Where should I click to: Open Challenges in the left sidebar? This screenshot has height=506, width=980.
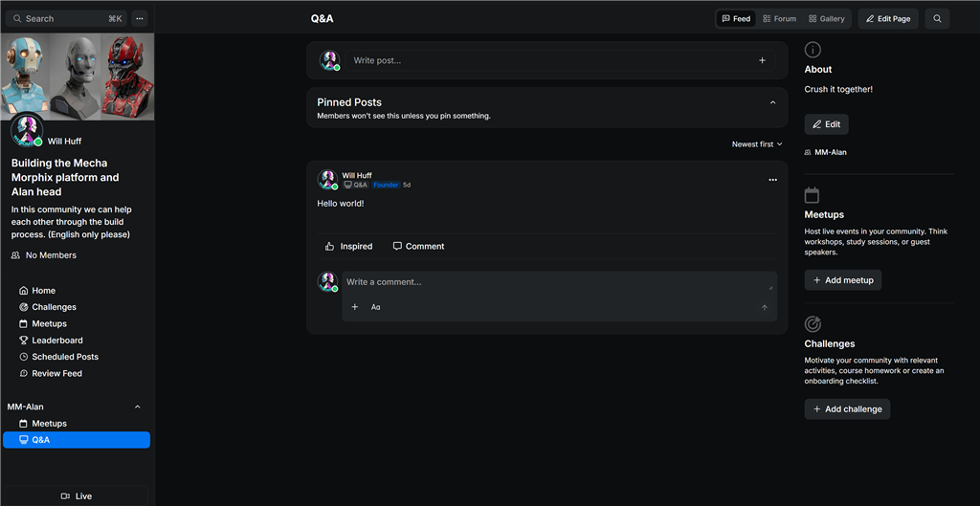pyautogui.click(x=54, y=307)
